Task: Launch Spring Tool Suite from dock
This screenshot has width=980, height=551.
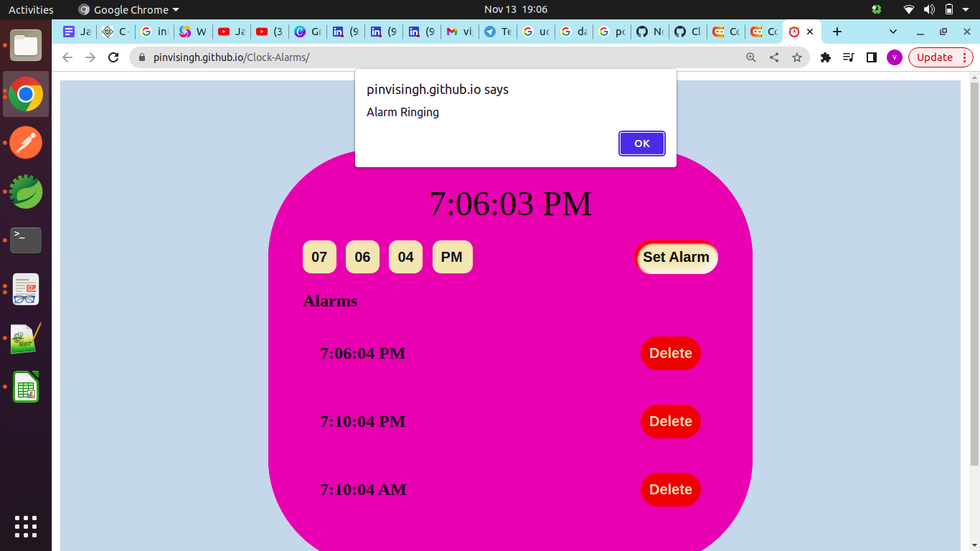Action: [x=26, y=192]
